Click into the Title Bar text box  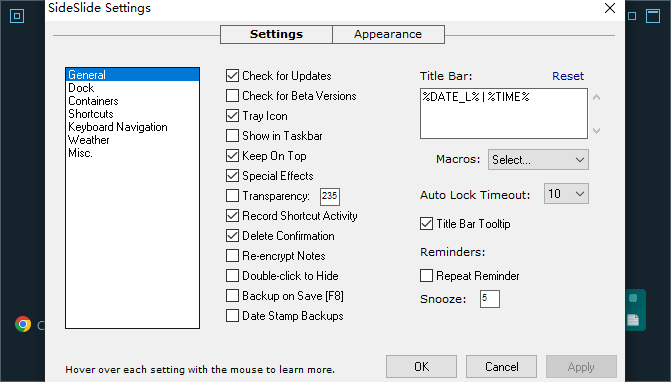click(504, 113)
